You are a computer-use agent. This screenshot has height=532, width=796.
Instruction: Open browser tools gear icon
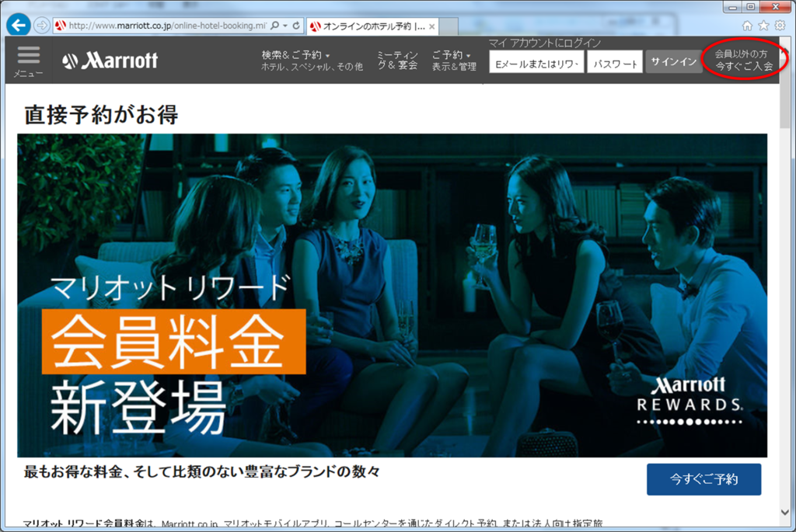click(x=780, y=26)
